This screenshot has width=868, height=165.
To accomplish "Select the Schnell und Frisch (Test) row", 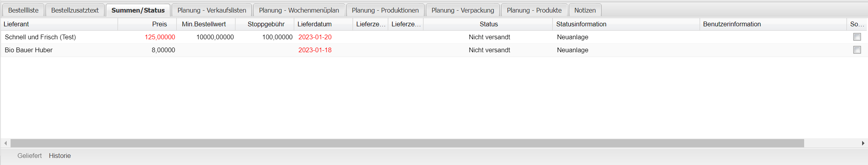I will click(40, 37).
